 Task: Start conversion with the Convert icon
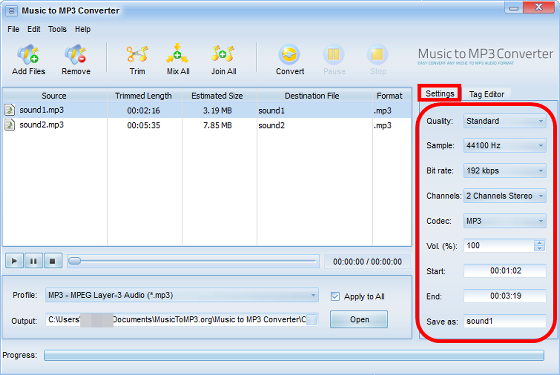point(289,55)
